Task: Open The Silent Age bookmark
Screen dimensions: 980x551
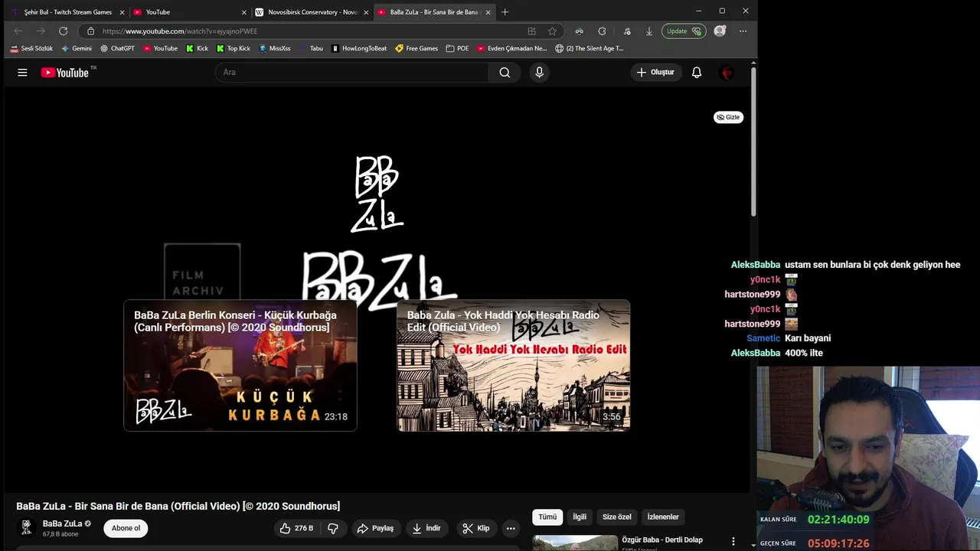Action: click(590, 48)
